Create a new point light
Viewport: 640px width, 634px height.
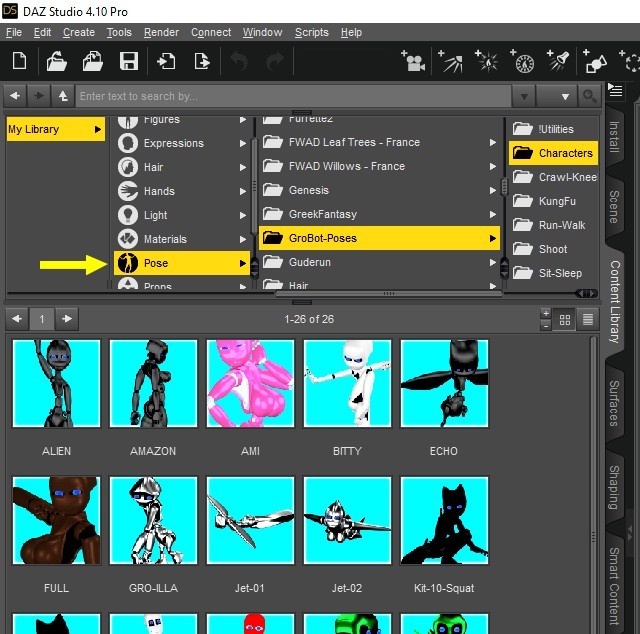pyautogui.click(x=487, y=61)
